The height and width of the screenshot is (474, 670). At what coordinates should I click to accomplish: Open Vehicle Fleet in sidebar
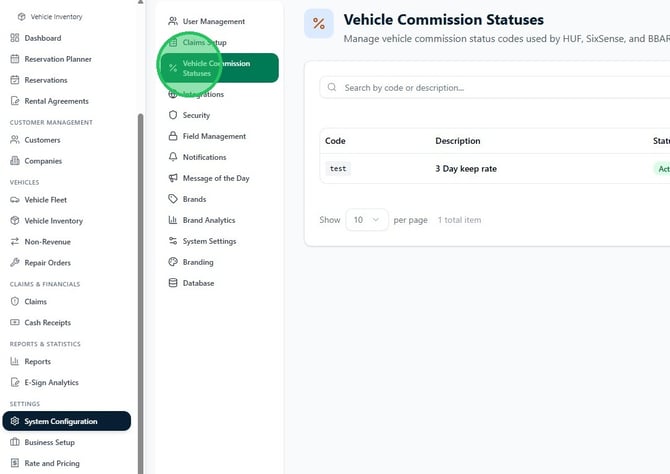point(45,200)
